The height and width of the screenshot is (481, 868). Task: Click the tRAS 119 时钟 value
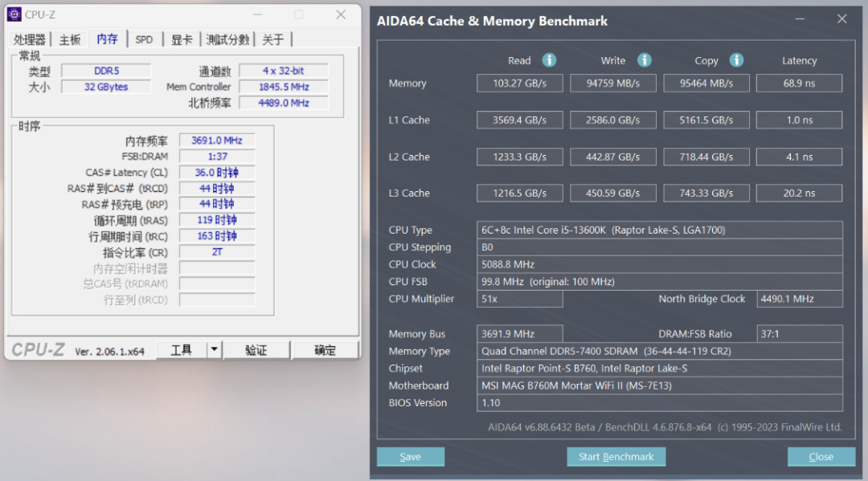coord(217,220)
